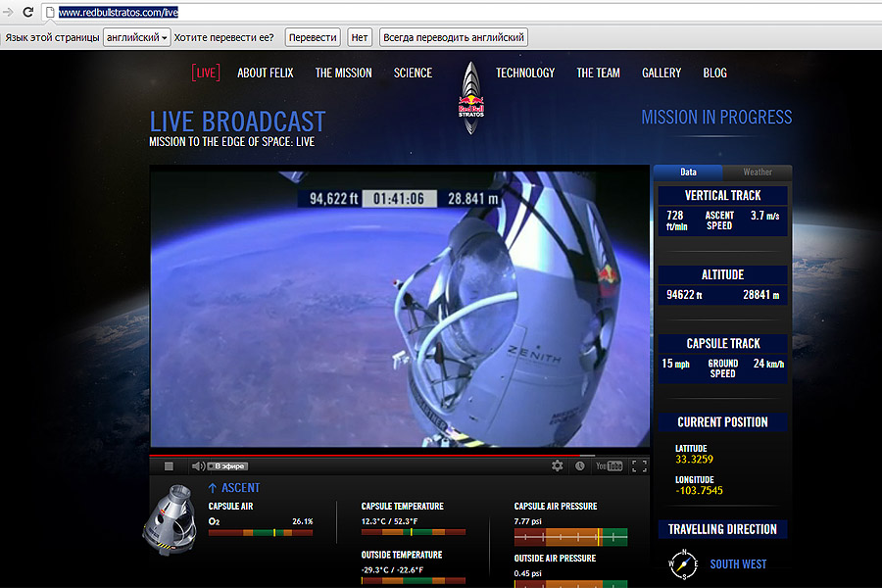
Task: Click the 'CURRENT POSITION' panel header
Action: [x=723, y=422]
